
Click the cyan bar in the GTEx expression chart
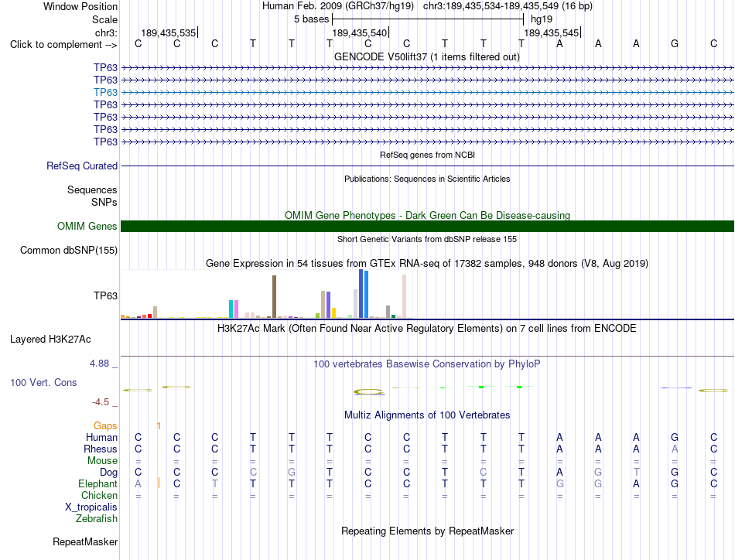231,309
